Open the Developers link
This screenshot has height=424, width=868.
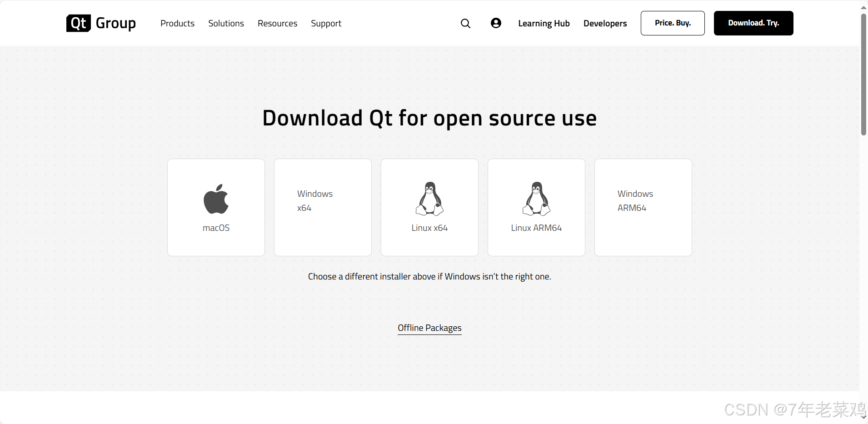pos(605,23)
